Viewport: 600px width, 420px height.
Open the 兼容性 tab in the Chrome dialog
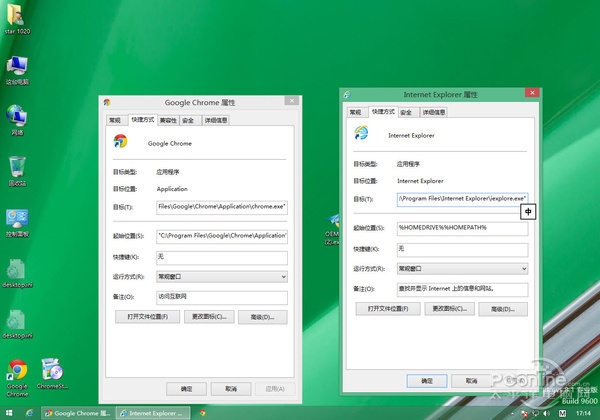click(168, 120)
